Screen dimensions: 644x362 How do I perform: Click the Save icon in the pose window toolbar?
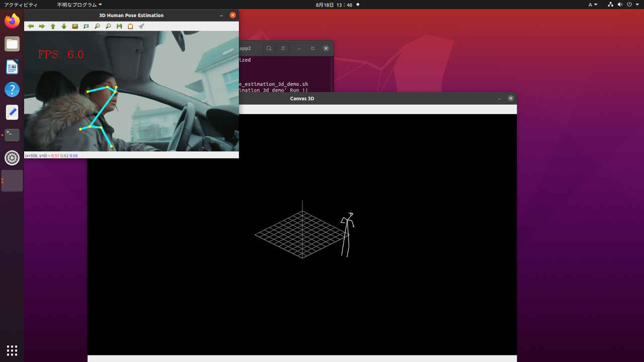coord(119,26)
